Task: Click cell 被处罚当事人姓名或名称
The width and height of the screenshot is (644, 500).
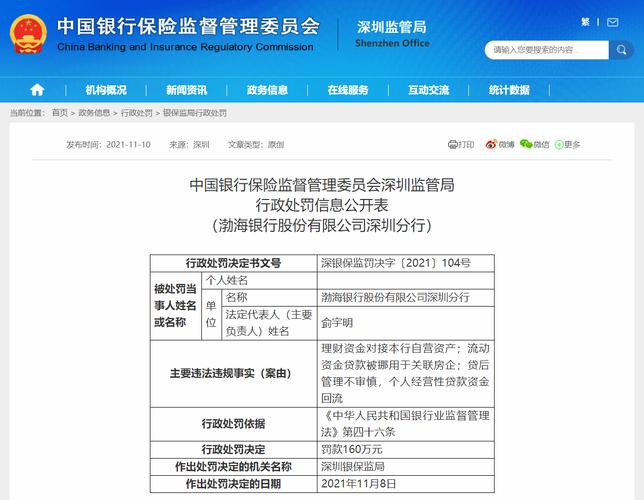Action: point(175,306)
